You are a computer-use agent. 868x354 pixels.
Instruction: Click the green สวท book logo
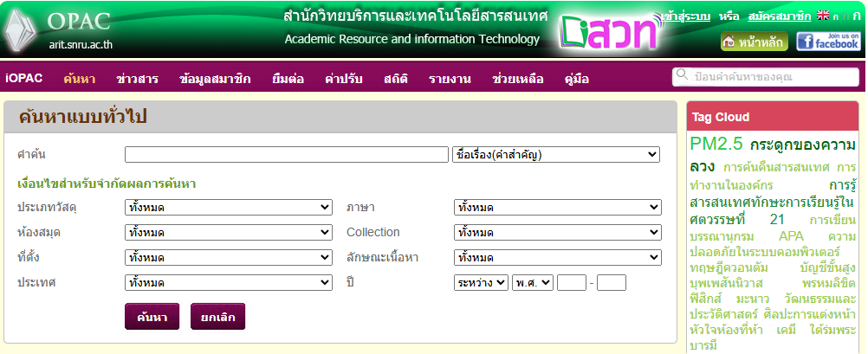[x=608, y=32]
